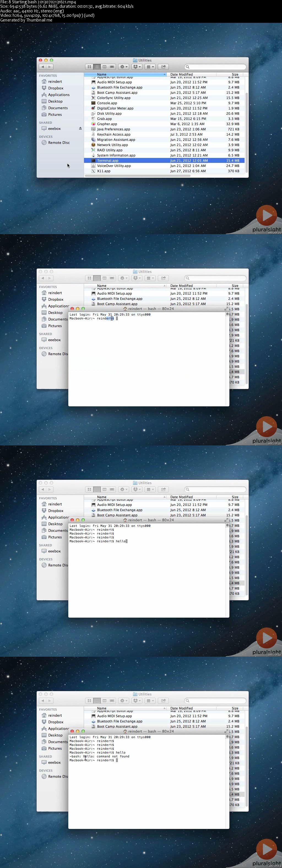
Task: Choose the Migration Assistant.app icon
Action: [x=93, y=139]
